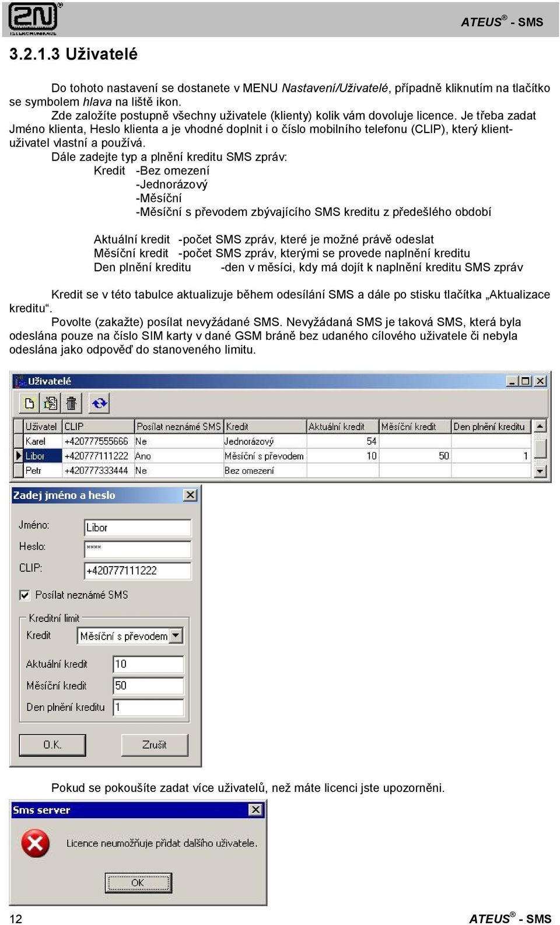The image size is (560, 925).
Task: Click the Den plnění kreditu input field
Action: [148, 707]
